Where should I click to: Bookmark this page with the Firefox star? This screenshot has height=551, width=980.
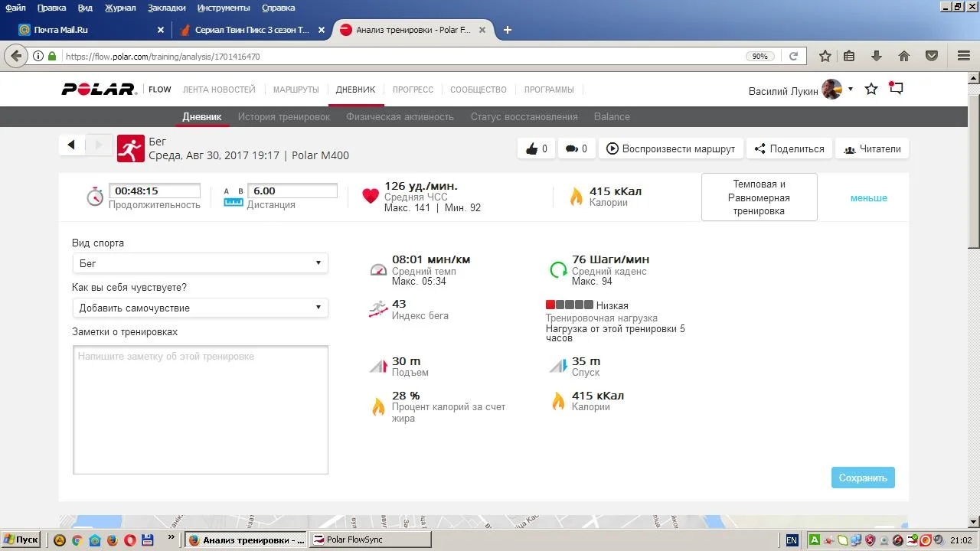(x=825, y=56)
